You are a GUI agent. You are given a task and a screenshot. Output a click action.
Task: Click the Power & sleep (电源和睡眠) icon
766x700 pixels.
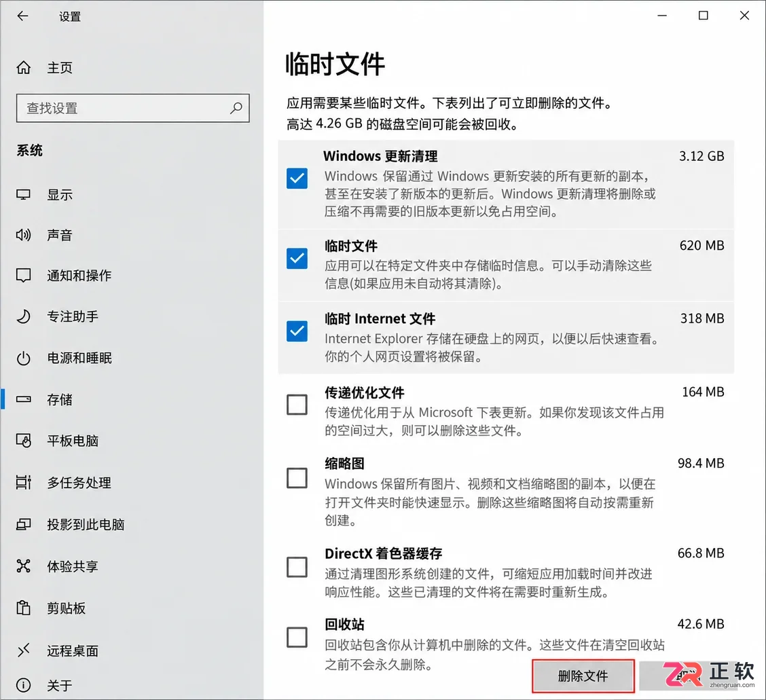[x=24, y=358]
